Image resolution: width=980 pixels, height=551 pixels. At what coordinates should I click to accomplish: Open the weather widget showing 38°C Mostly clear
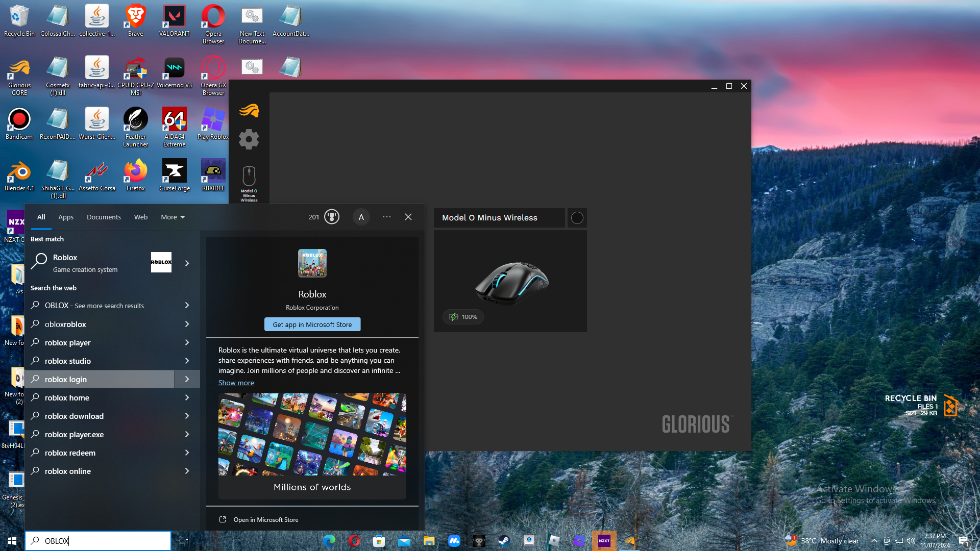click(822, 541)
